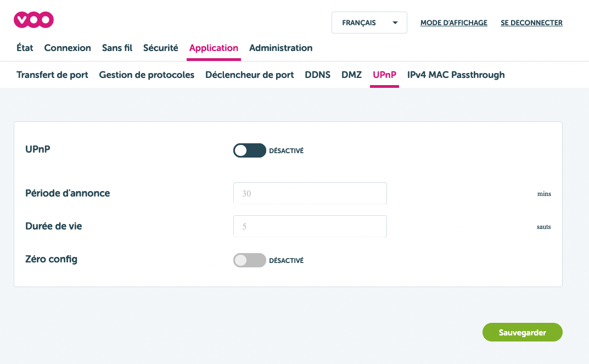Click the VOO logo
Image resolution: width=589 pixels, height=364 pixels.
coord(33,20)
